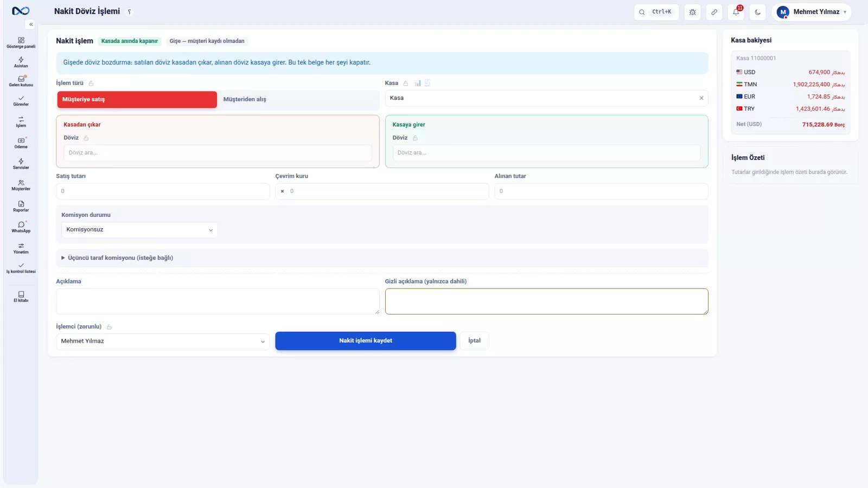Screen dimensions: 868x488
Task: Click the Kasa bakiyesi heading
Action: (751, 41)
